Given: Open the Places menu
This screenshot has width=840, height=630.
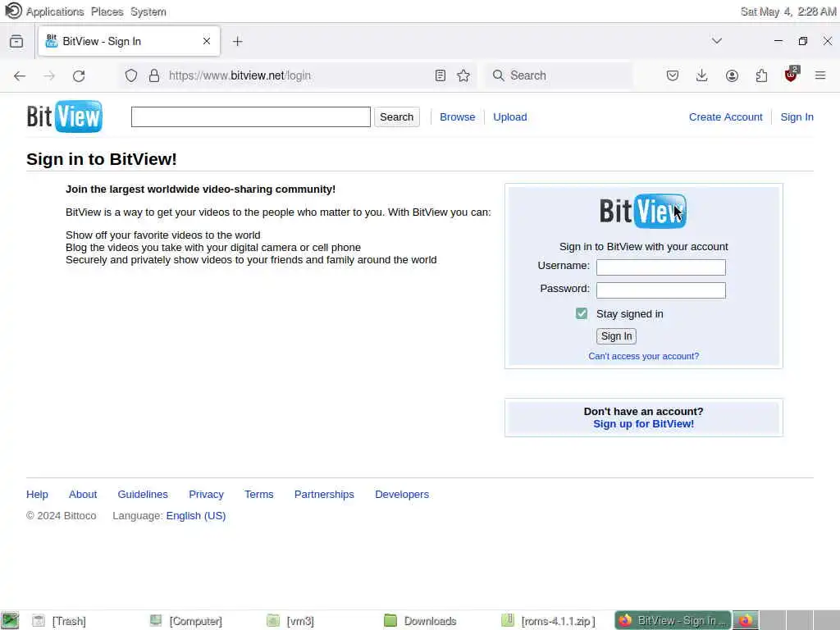Looking at the screenshot, I should (107, 11).
